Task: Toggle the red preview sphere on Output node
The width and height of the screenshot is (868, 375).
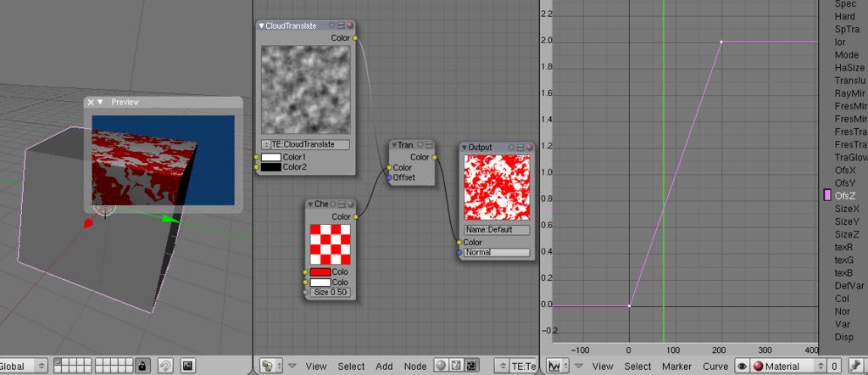Action: click(x=529, y=148)
